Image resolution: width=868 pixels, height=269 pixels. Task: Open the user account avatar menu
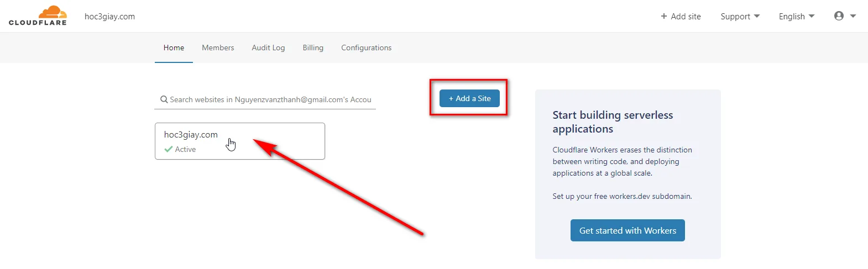pos(839,16)
